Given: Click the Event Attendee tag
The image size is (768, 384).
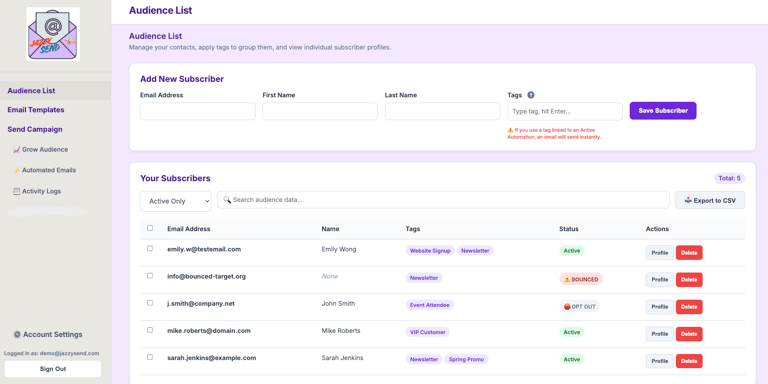Looking at the screenshot, I should coord(430,305).
